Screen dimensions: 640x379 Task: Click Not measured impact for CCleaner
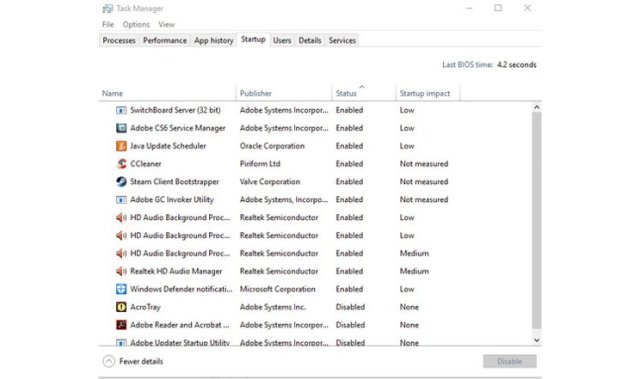click(424, 164)
